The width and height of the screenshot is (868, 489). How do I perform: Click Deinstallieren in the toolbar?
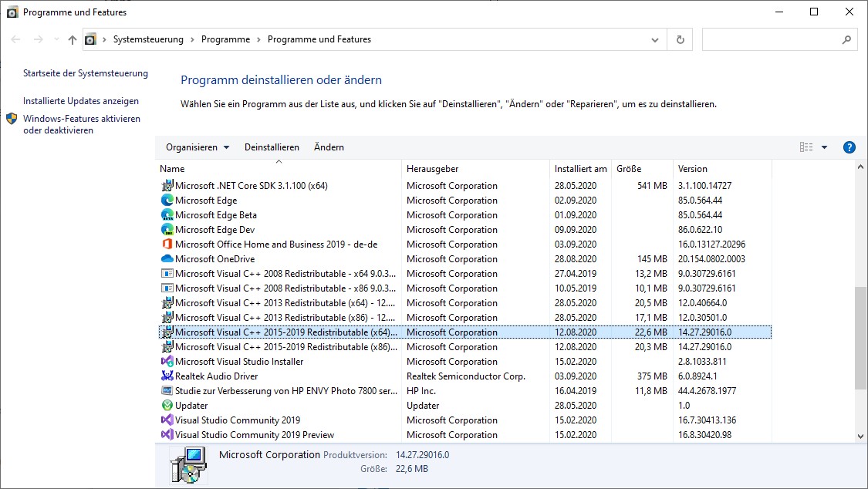point(272,147)
